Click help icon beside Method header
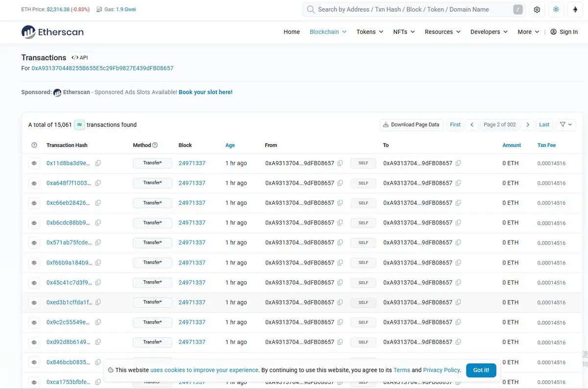This screenshot has height=389, width=588. [155, 145]
